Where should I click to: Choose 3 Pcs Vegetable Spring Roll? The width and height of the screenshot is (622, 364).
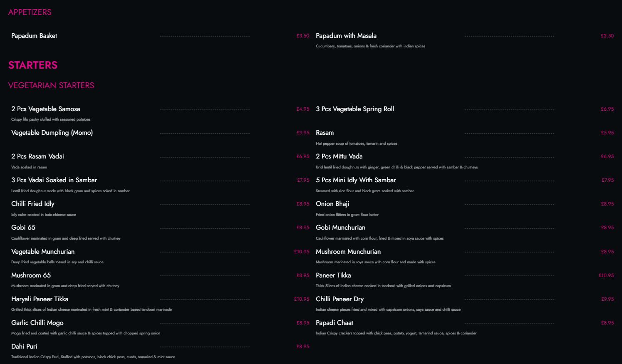click(354, 109)
